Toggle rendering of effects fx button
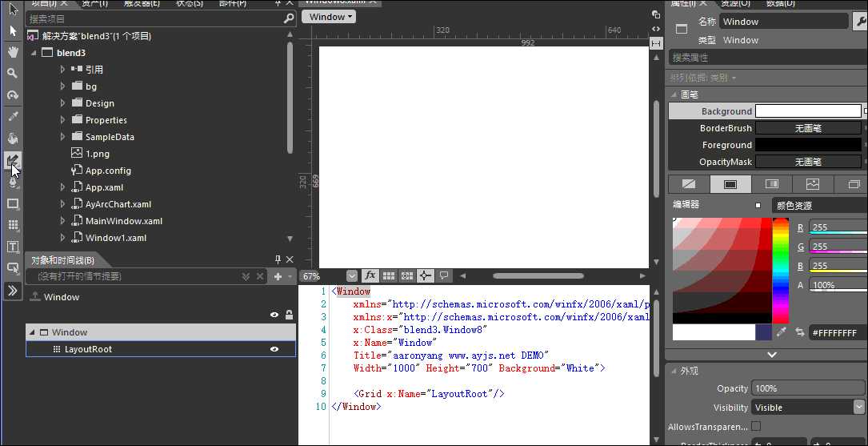Image resolution: width=868 pixels, height=446 pixels. (370, 275)
